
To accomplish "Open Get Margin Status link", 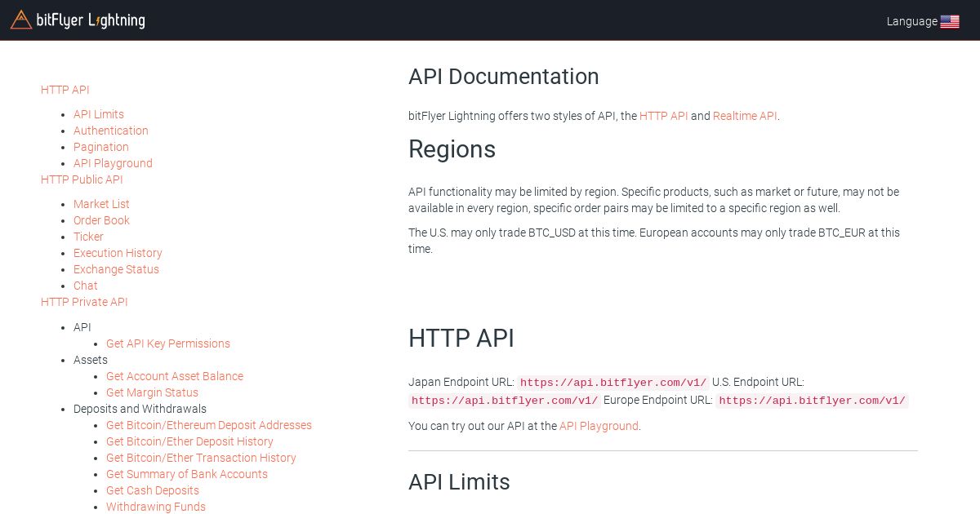I will (152, 392).
